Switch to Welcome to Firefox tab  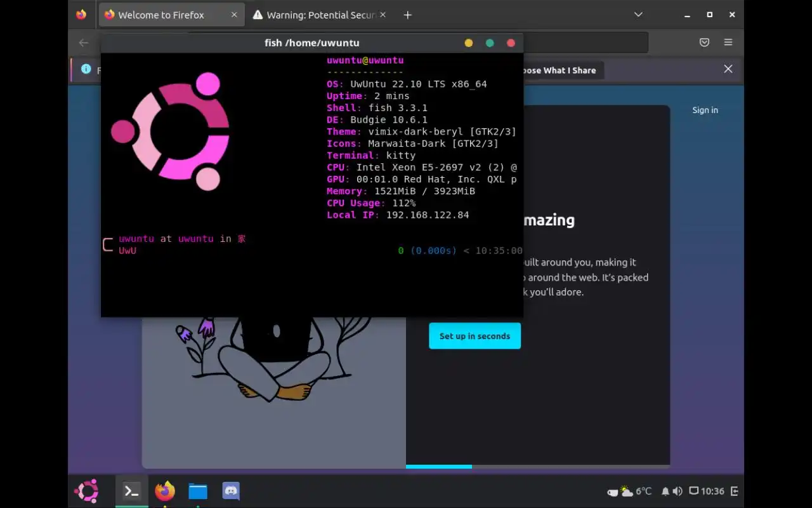tap(171, 15)
